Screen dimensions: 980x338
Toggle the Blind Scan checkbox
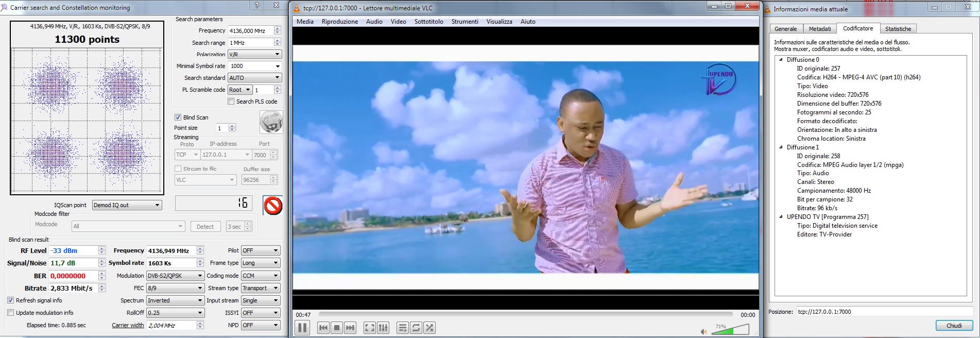178,117
